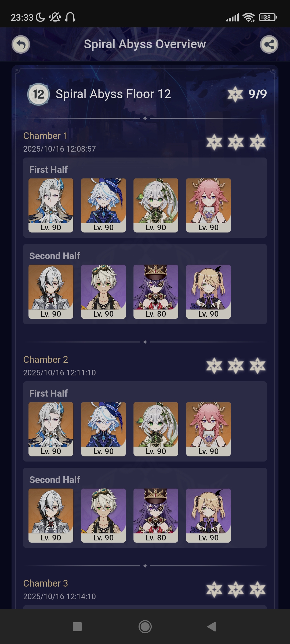290x644 pixels.
Task: Select Bennett portrait in Chamber 2 second half
Action: [103, 515]
